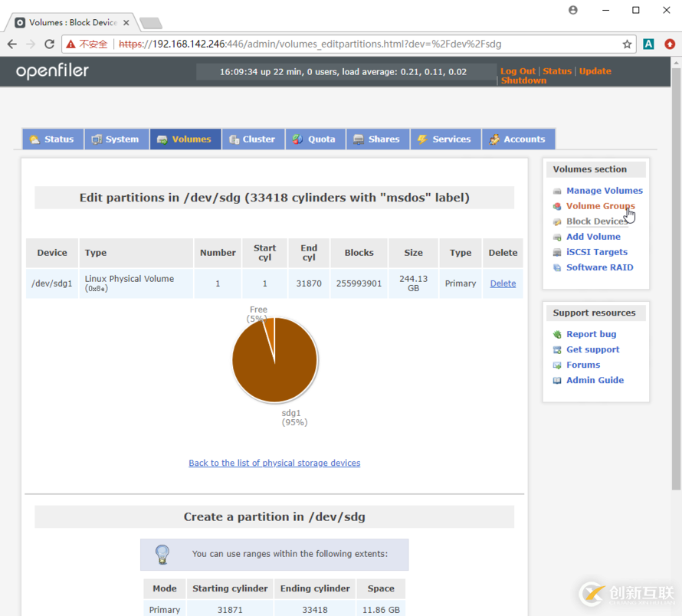Go back to list of physical storage devices
Image resolution: width=682 pixels, height=616 pixels.
coord(274,463)
